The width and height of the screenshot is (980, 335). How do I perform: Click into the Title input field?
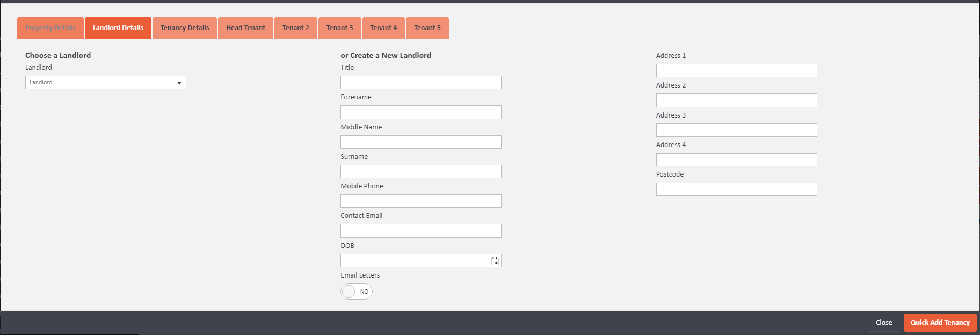[420, 83]
